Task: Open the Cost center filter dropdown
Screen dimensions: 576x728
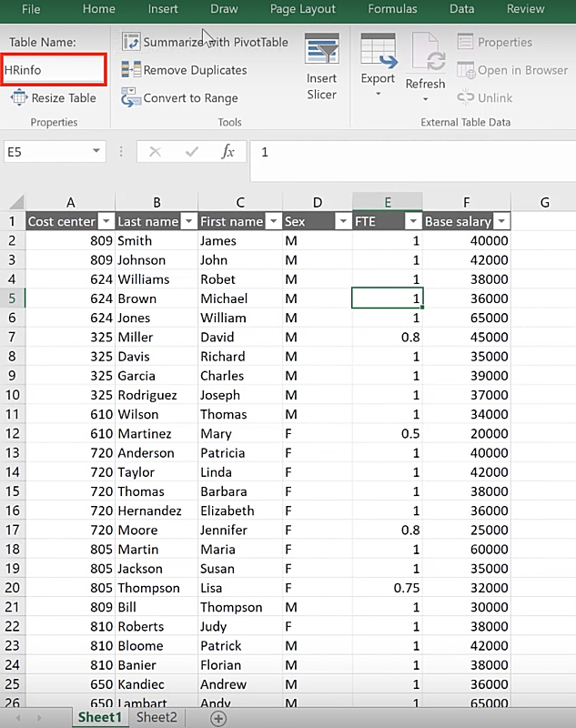Action: (x=106, y=221)
